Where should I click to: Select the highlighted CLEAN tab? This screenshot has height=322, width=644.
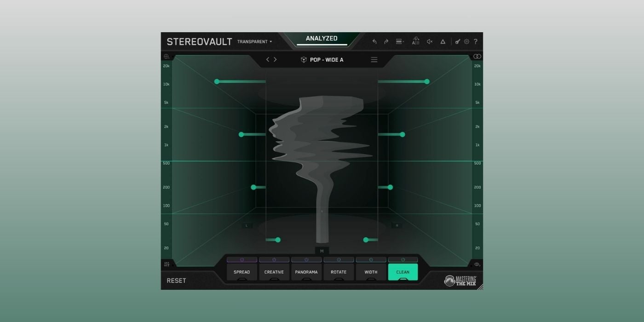pyautogui.click(x=403, y=272)
